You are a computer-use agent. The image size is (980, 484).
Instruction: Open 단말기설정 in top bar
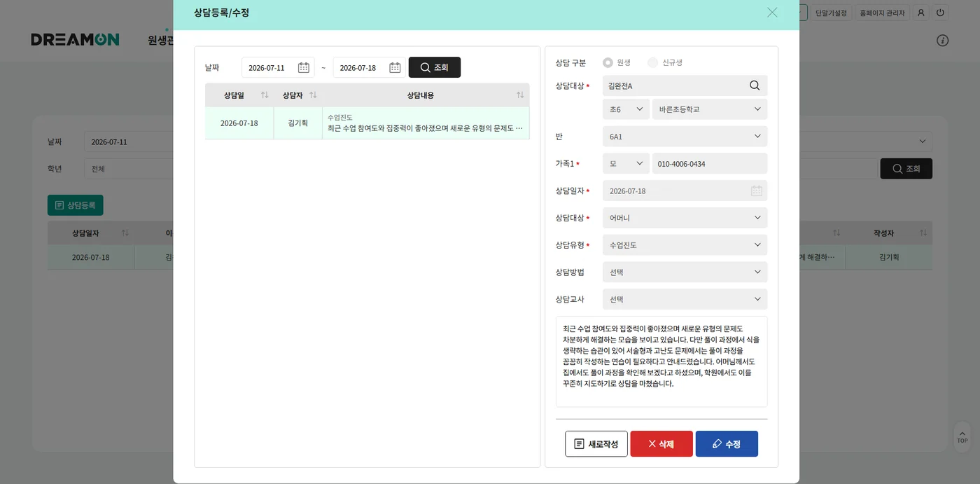click(831, 13)
